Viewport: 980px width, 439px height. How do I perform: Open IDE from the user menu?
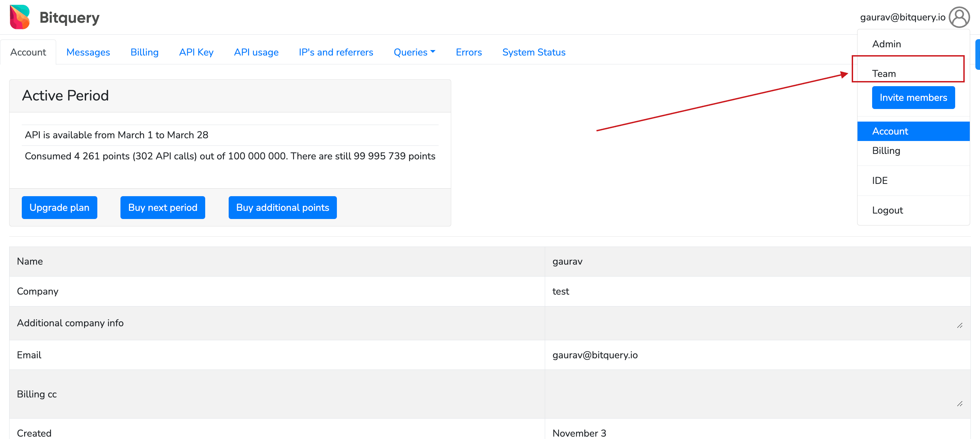(x=913, y=181)
